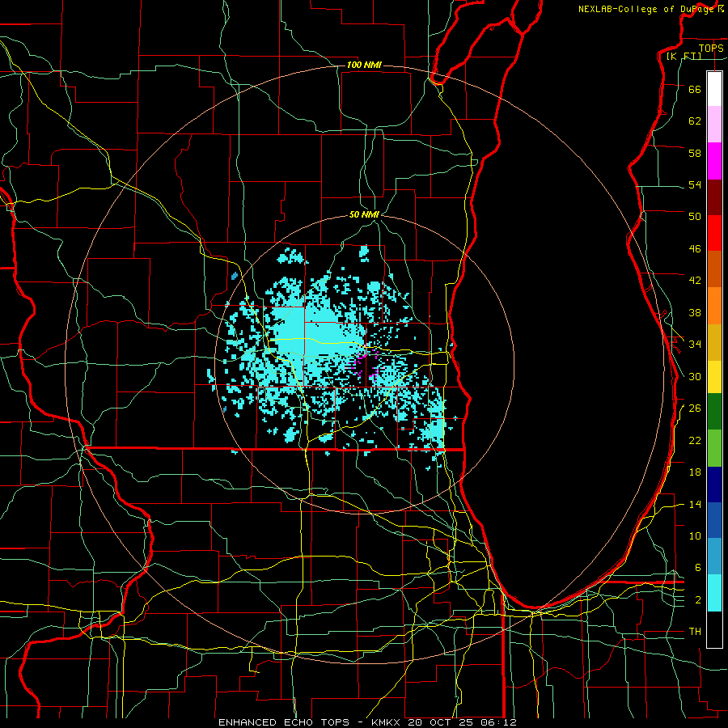Click the cyan legend swatch near 2
The width and height of the screenshot is (728, 728).
coord(714,593)
